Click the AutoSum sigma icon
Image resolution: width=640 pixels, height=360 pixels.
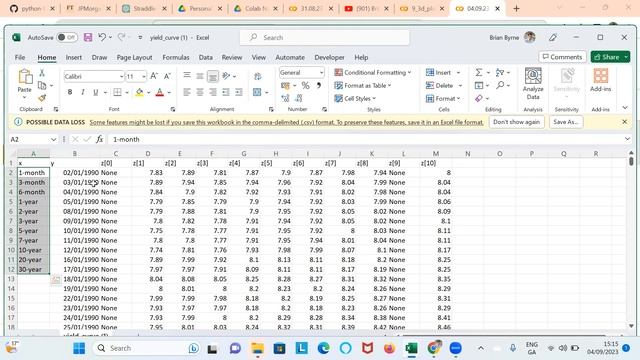(x=479, y=73)
